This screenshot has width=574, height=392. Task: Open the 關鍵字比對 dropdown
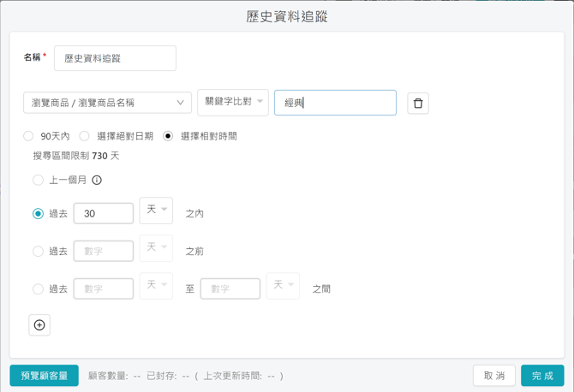pyautogui.click(x=232, y=102)
